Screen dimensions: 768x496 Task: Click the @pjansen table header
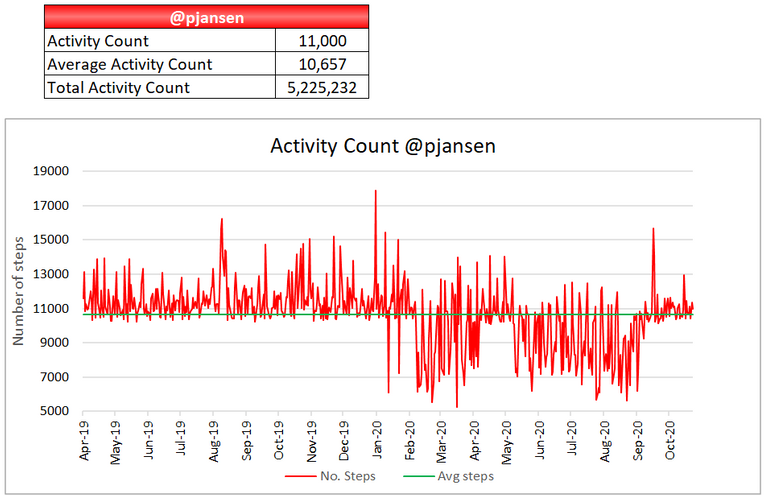(206, 17)
